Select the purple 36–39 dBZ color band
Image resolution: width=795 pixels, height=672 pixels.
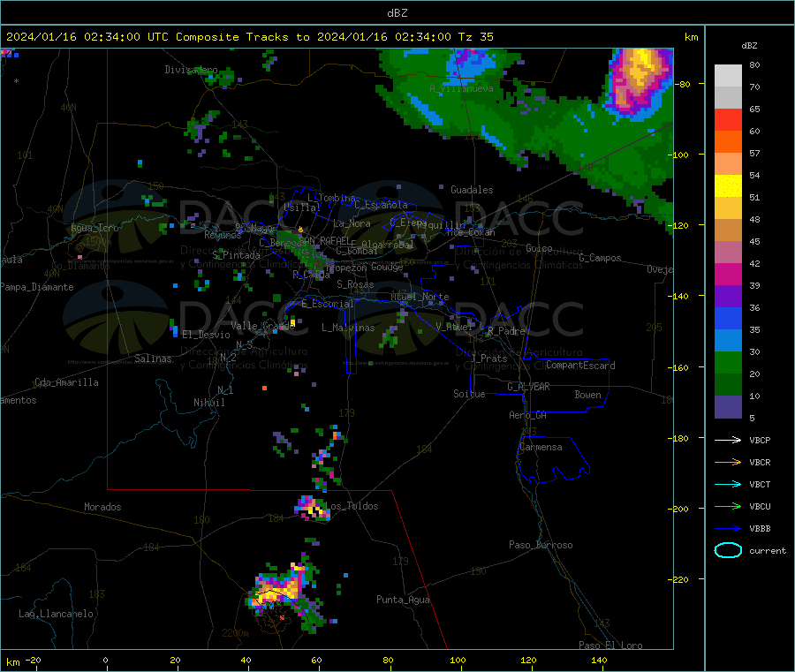pos(728,297)
